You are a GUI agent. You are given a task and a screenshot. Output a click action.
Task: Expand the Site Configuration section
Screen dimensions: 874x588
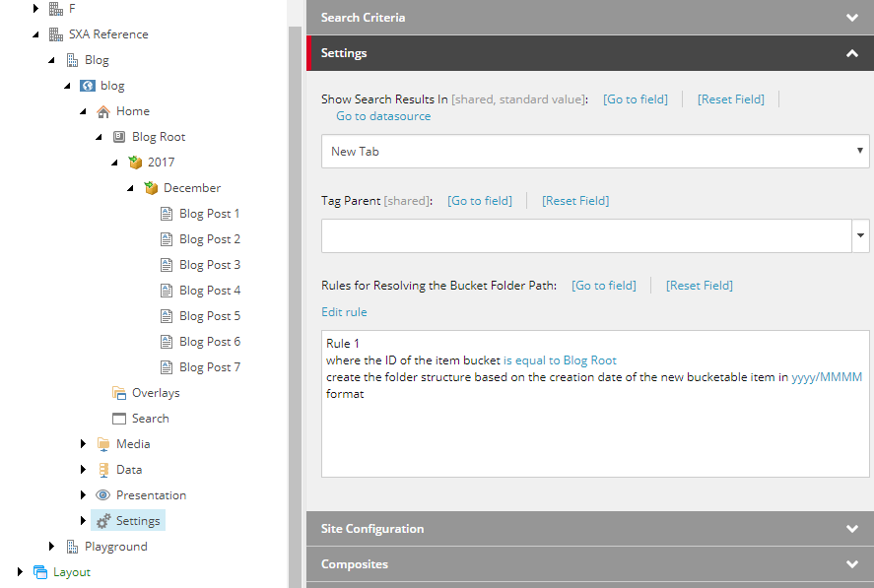pyautogui.click(x=589, y=528)
